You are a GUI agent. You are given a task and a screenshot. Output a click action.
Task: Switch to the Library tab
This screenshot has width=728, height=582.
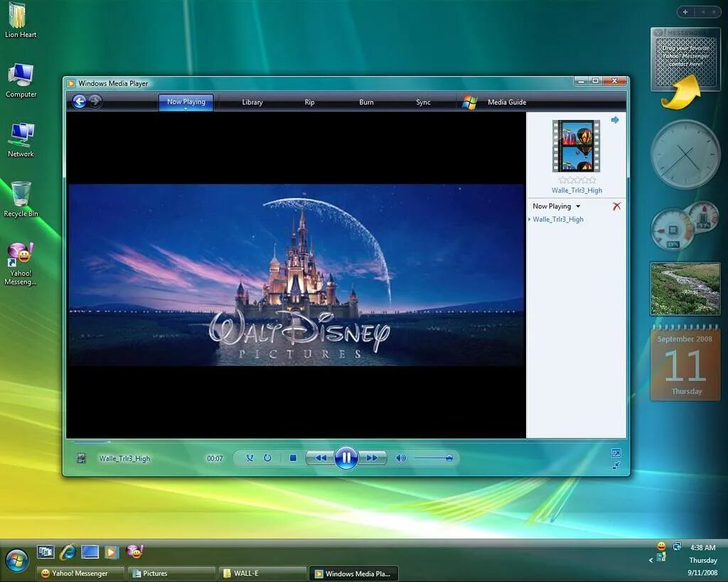[x=252, y=102]
